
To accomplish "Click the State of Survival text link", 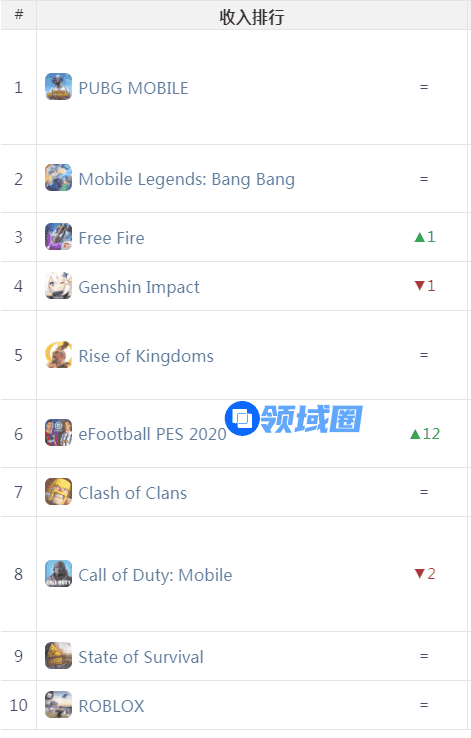I will tap(141, 657).
